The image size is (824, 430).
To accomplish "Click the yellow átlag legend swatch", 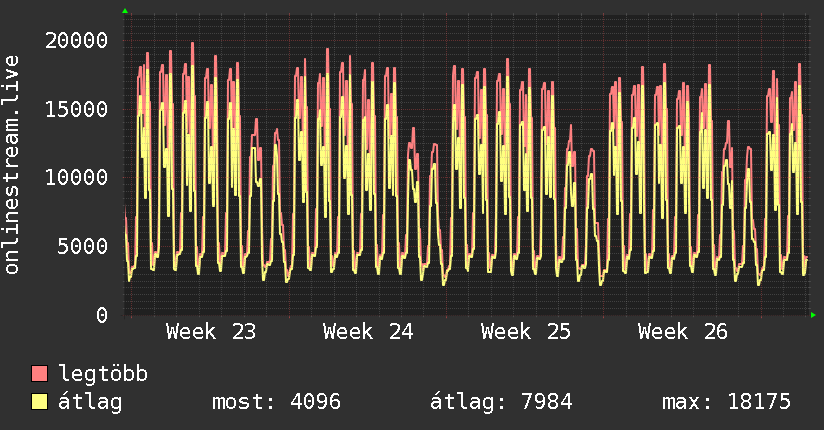I will coord(39,401).
